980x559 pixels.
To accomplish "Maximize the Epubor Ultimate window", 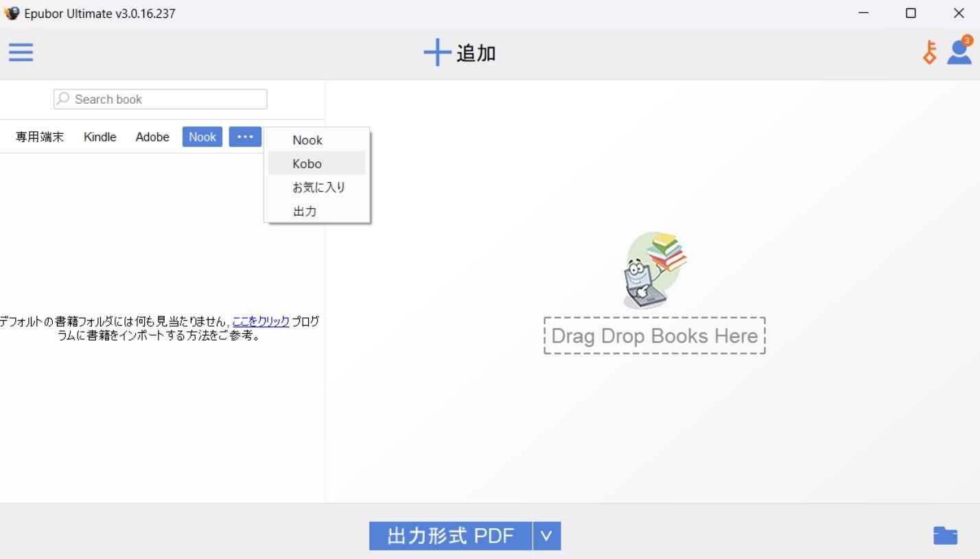I will pyautogui.click(x=911, y=13).
